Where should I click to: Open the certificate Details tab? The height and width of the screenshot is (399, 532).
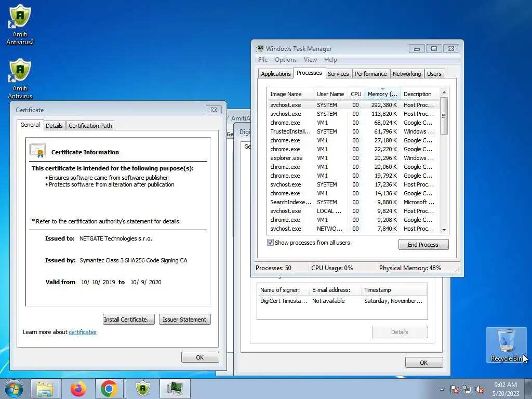(x=54, y=126)
